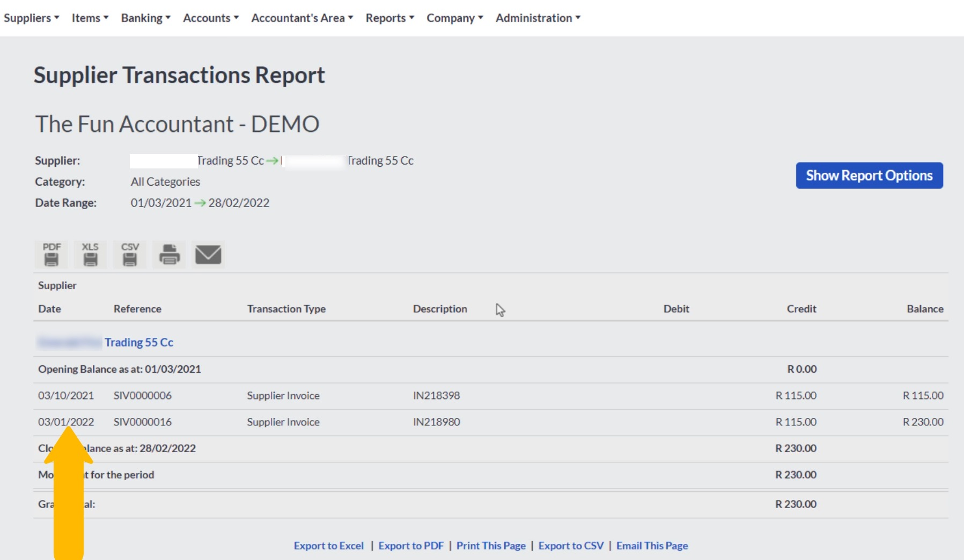Viewport: 964px width, 560px height.
Task: Click the opening balance R 0.00 value
Action: coord(802,369)
